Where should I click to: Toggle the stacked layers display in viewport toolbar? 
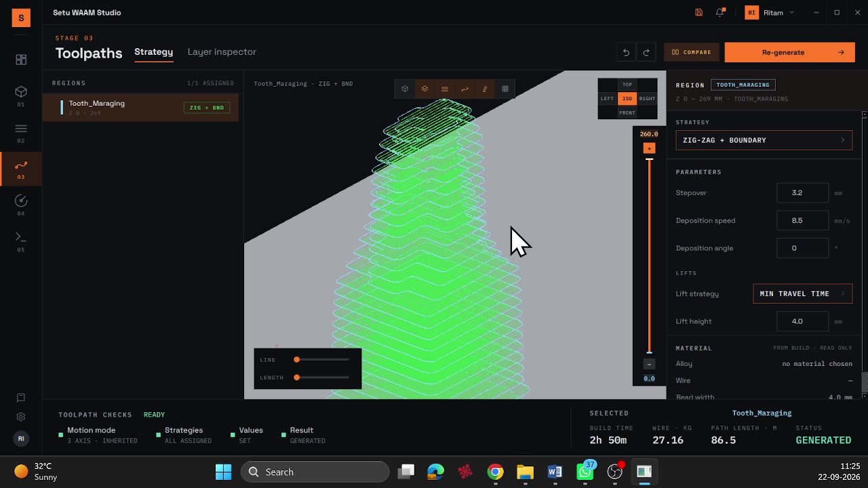tap(425, 89)
